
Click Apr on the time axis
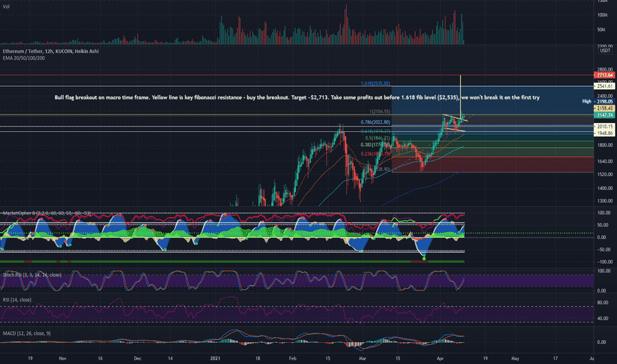point(440,359)
